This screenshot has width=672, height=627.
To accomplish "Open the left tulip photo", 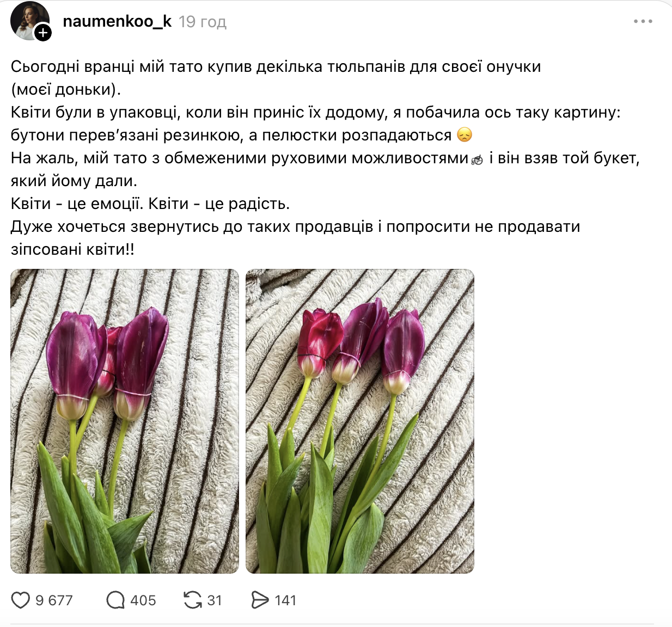I will [x=125, y=421].
